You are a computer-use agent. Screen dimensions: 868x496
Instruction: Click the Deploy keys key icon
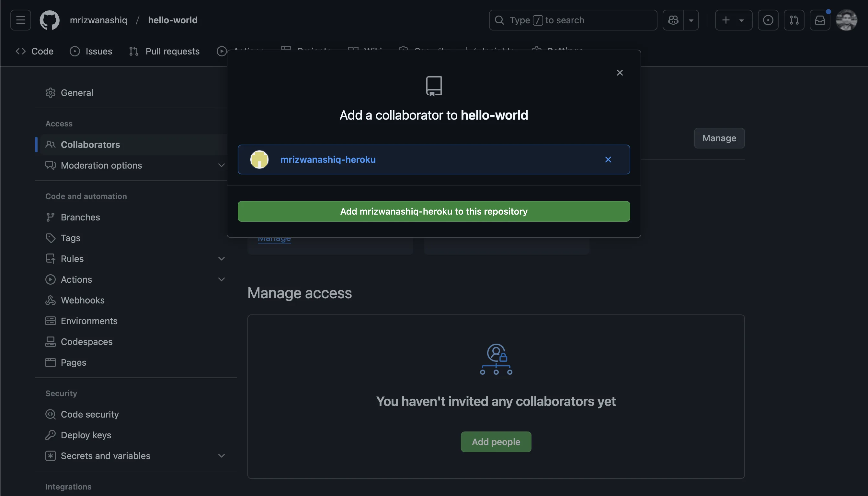pos(50,435)
